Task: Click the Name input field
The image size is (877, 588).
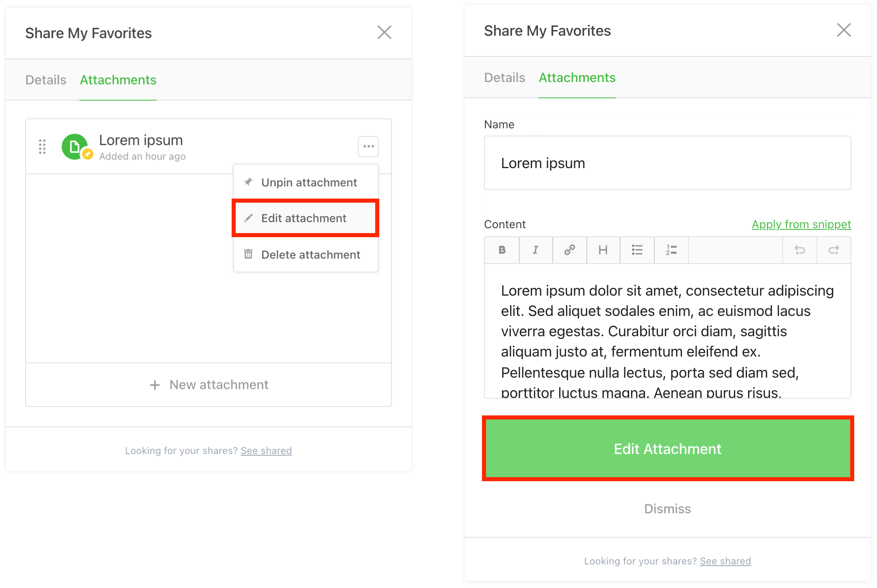Action: tap(667, 163)
